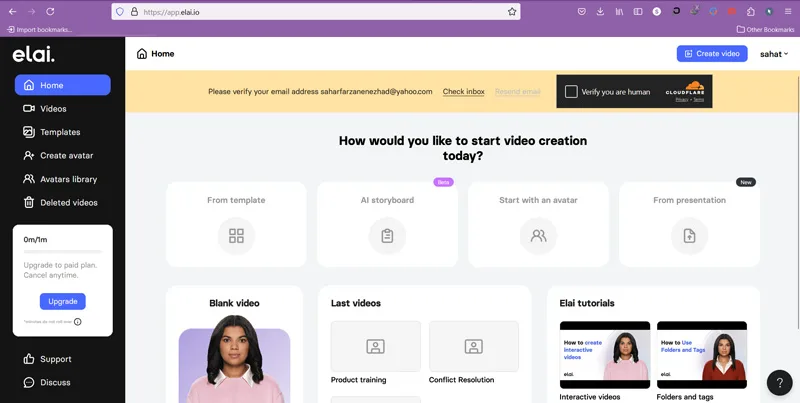Click the Check inbox link
800x403 pixels.
pos(463,92)
